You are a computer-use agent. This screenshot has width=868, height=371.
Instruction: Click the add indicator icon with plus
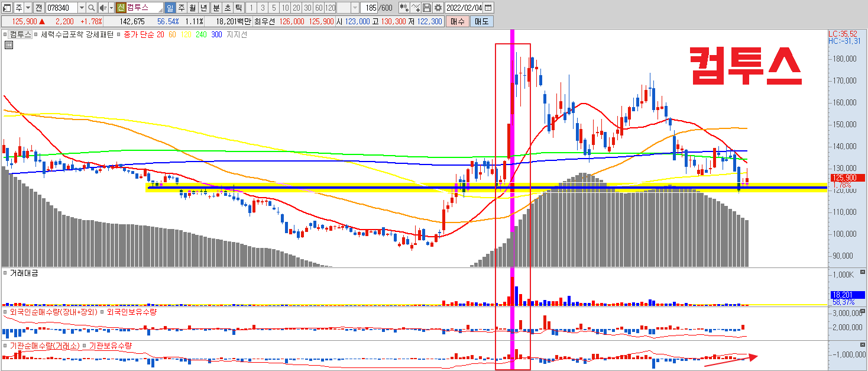pos(404,8)
